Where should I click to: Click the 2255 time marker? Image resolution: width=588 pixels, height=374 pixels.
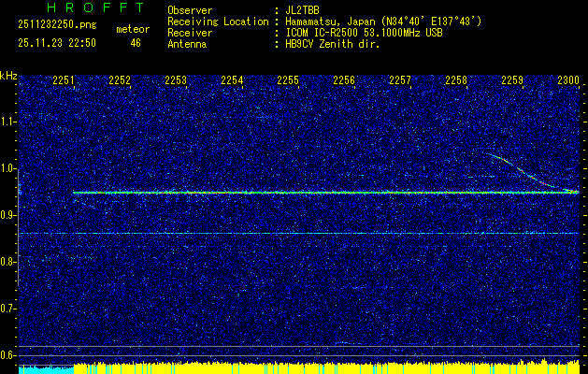(288, 80)
